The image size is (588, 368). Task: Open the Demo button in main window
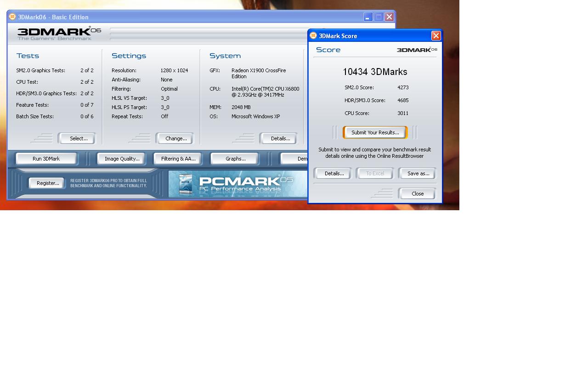pyautogui.click(x=294, y=159)
